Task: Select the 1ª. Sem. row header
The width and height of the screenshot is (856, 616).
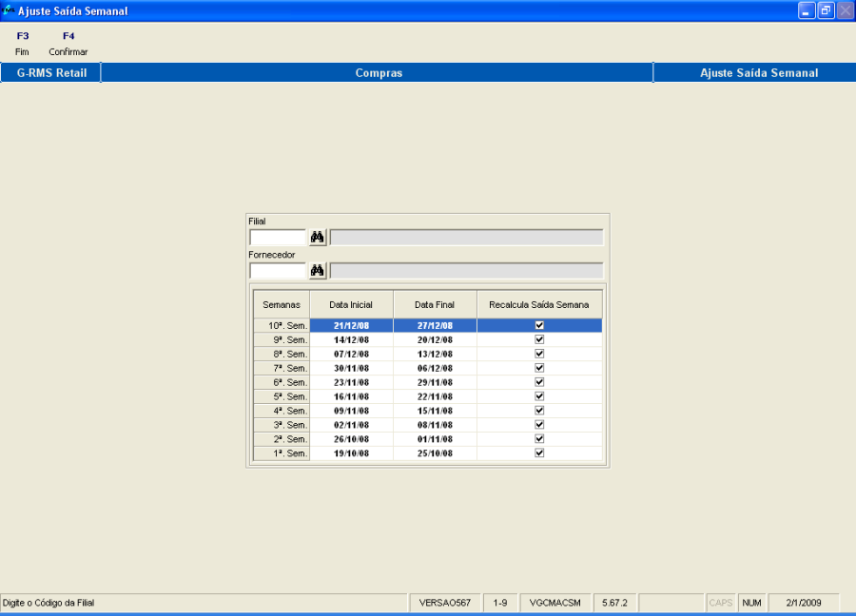Action: click(x=282, y=453)
